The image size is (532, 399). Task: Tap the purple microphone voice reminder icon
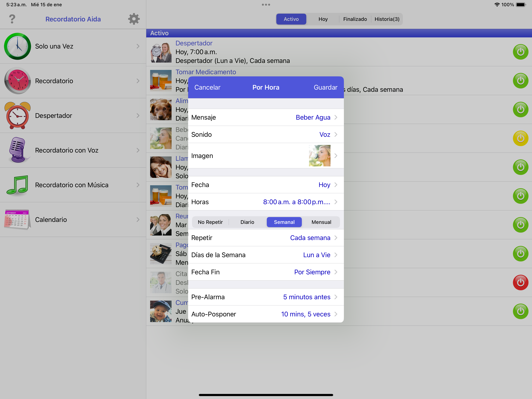[x=18, y=150]
